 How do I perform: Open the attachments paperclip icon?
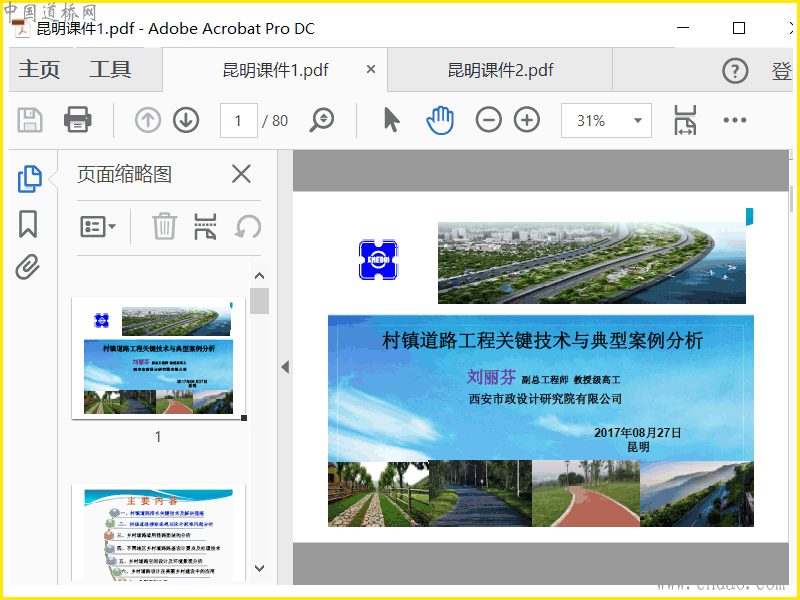click(28, 267)
